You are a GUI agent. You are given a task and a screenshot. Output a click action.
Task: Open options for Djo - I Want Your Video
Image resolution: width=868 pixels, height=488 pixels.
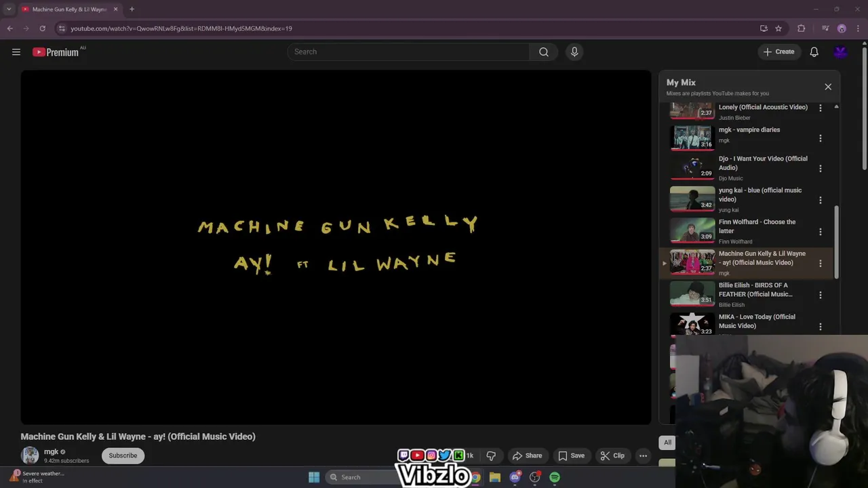click(x=820, y=169)
